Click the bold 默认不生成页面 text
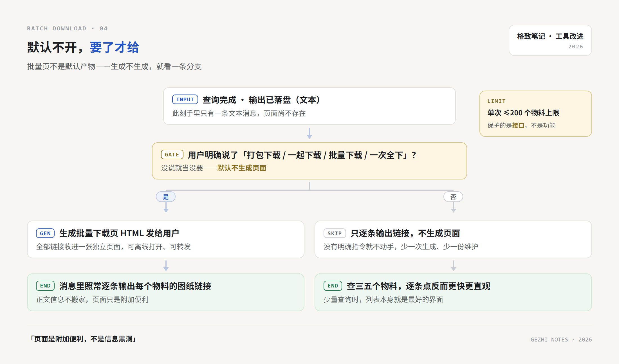 point(242,168)
